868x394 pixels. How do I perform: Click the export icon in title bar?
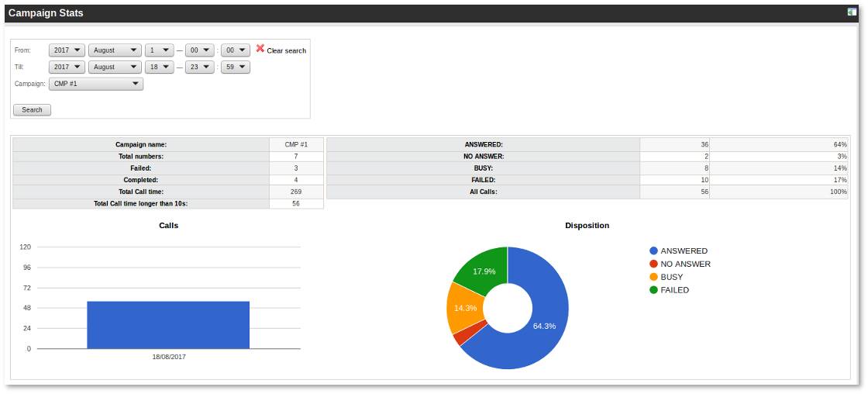click(x=852, y=12)
